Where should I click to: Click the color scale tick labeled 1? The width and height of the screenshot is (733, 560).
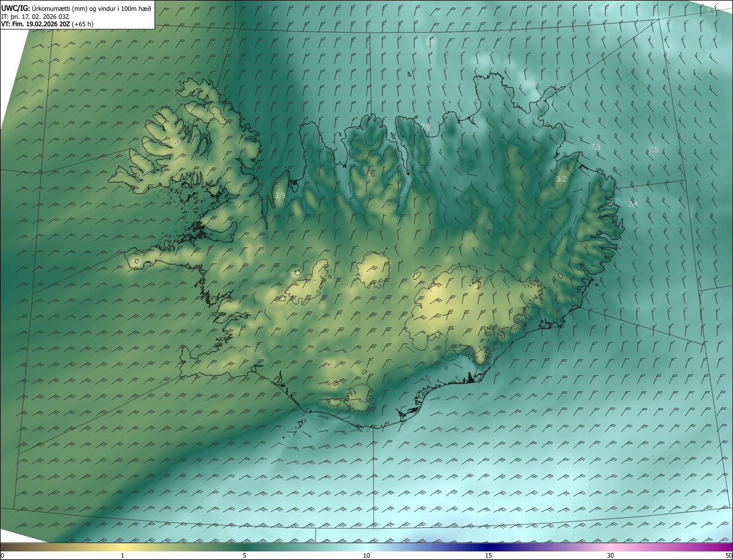tap(123, 555)
